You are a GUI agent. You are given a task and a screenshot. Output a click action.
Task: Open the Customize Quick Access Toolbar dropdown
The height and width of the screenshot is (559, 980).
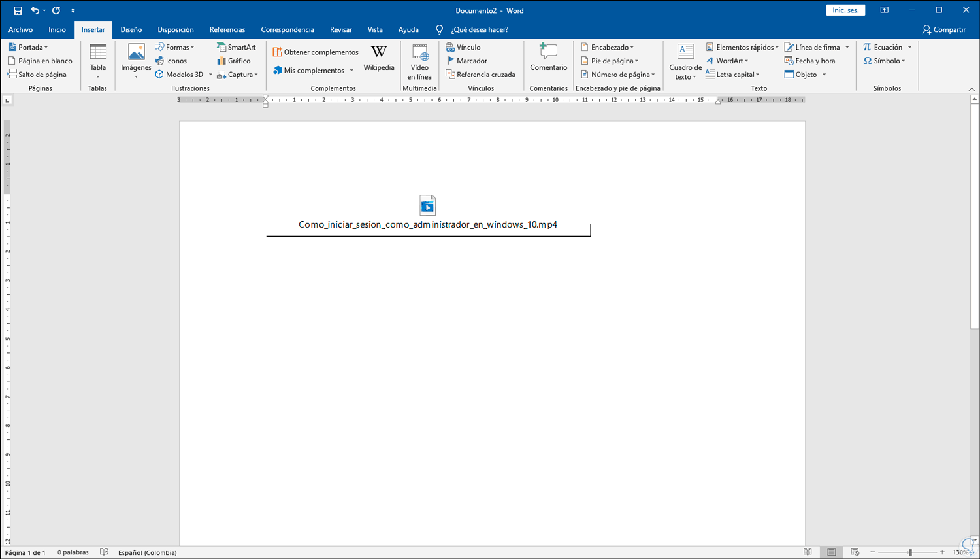73,10
